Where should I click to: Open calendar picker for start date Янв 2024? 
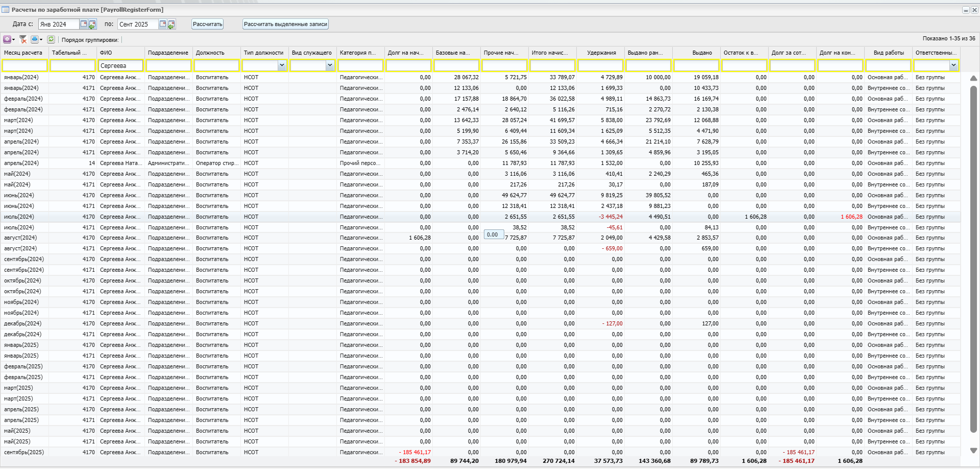[x=84, y=24]
